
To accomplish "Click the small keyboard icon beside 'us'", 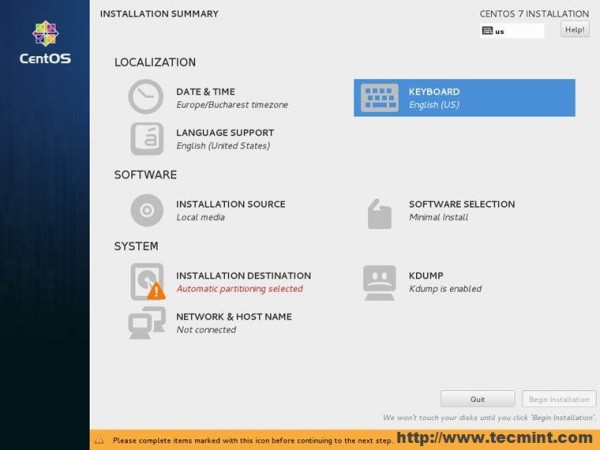I will pyautogui.click(x=487, y=31).
